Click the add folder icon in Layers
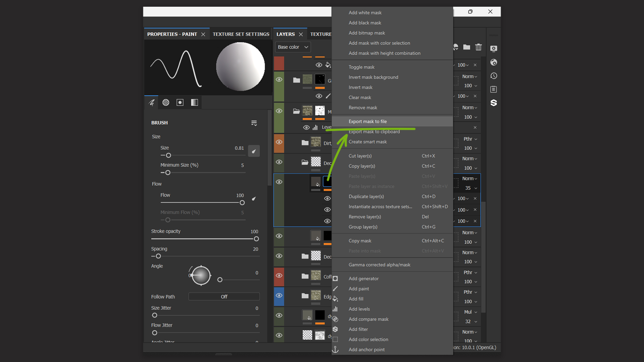 click(466, 47)
